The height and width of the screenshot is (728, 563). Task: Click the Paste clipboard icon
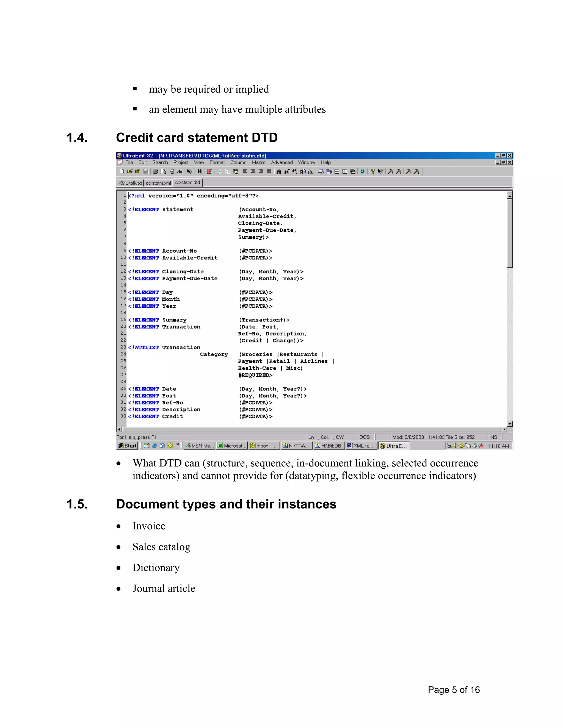click(x=236, y=171)
